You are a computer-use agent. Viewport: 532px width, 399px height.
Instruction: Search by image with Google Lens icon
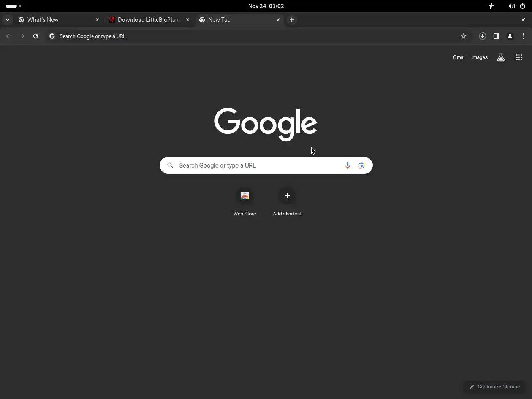[x=361, y=165]
